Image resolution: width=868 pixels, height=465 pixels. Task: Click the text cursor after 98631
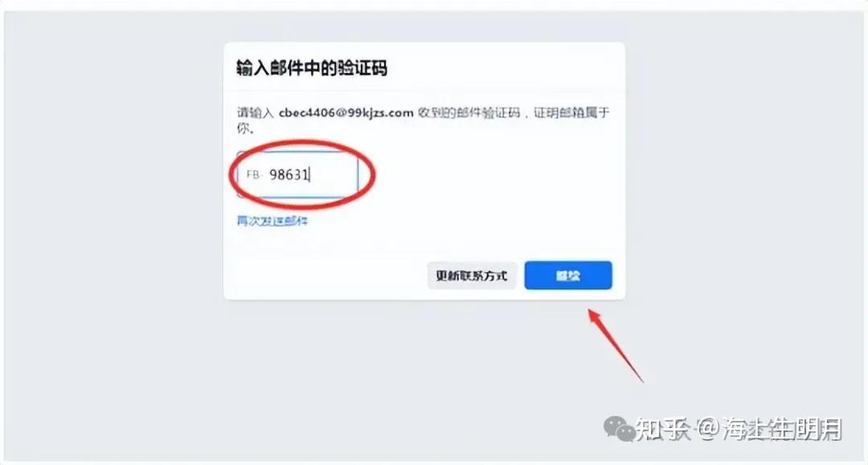coord(309,175)
